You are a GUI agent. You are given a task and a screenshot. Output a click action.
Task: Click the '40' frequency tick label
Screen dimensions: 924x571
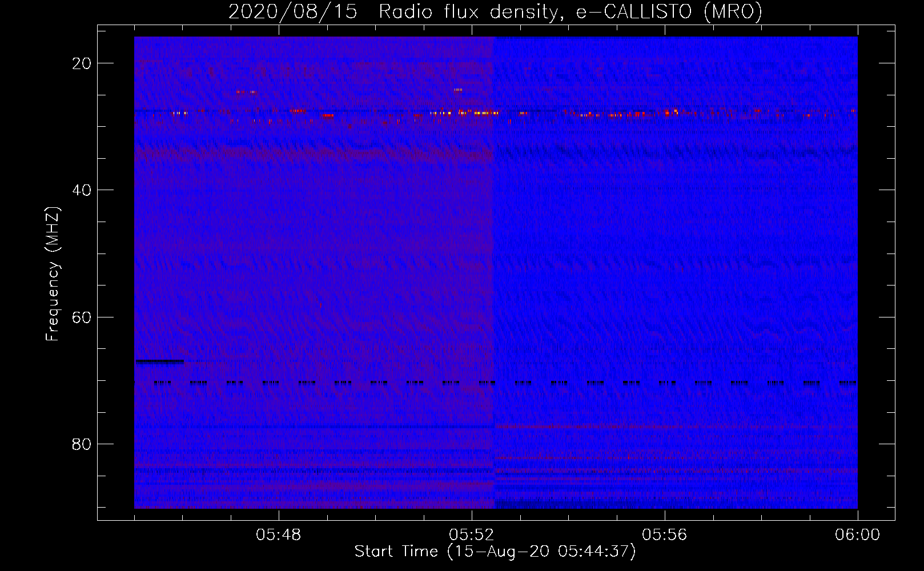point(82,190)
